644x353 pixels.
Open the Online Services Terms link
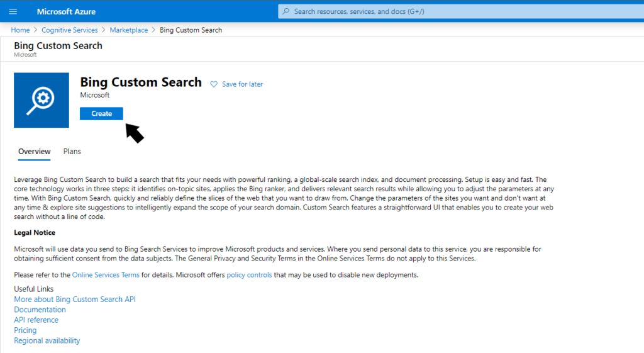pyautogui.click(x=106, y=275)
